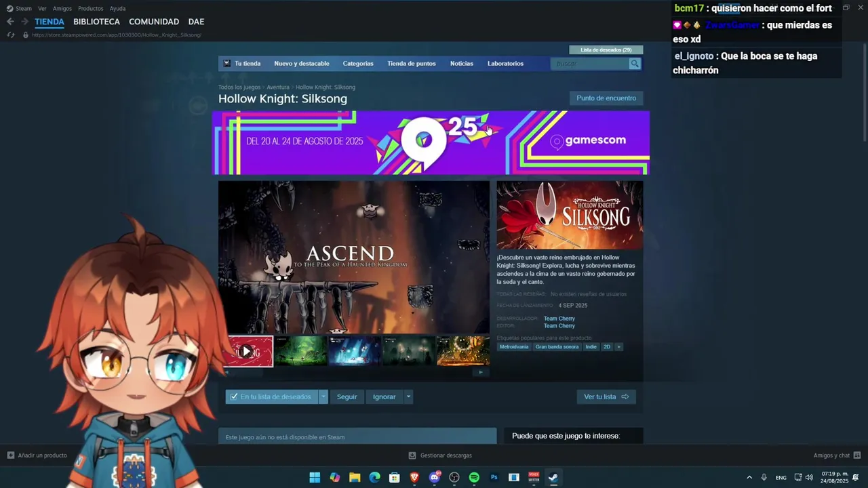Open the Ayuda menu
The image size is (868, 488).
[117, 9]
